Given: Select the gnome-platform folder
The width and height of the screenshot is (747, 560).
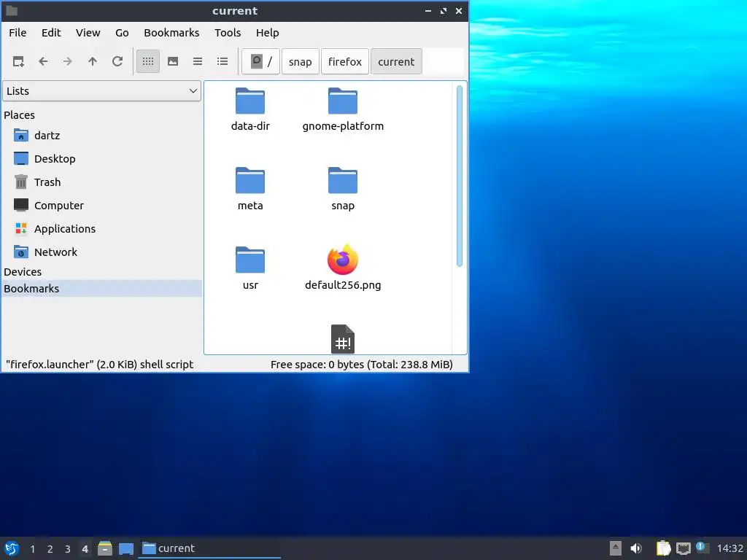Looking at the screenshot, I should pos(343,109).
